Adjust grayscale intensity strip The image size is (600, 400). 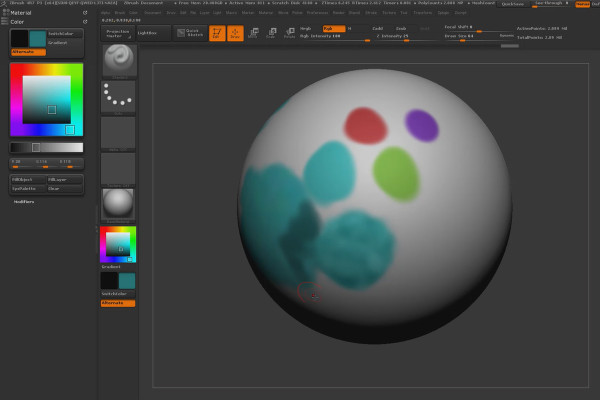46,147
